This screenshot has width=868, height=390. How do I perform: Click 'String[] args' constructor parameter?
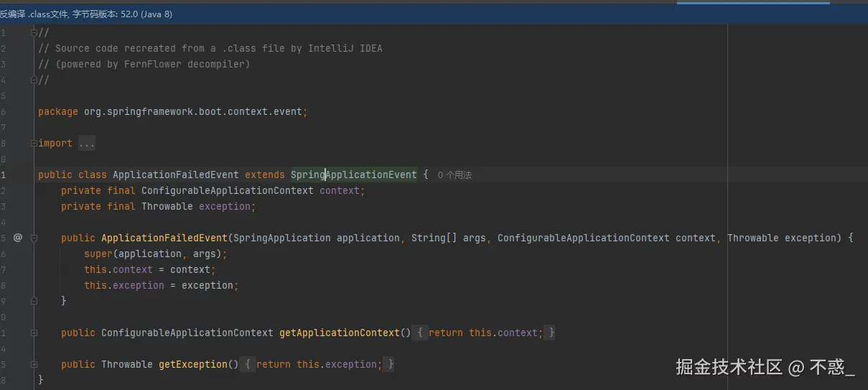tap(449, 238)
